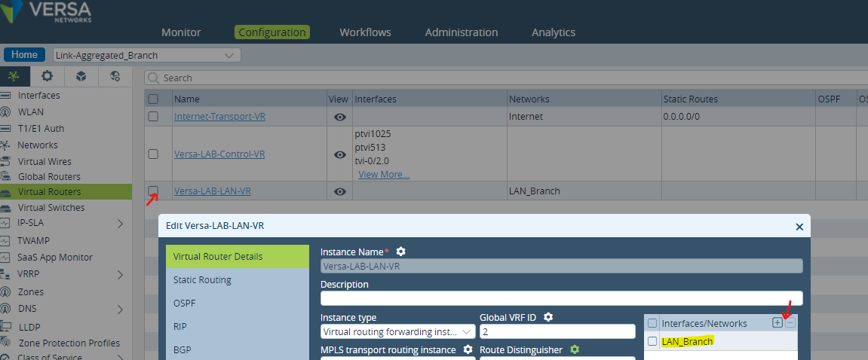868x360 pixels.
Task: Remove interface/network with minus icon
Action: pyautogui.click(x=790, y=323)
